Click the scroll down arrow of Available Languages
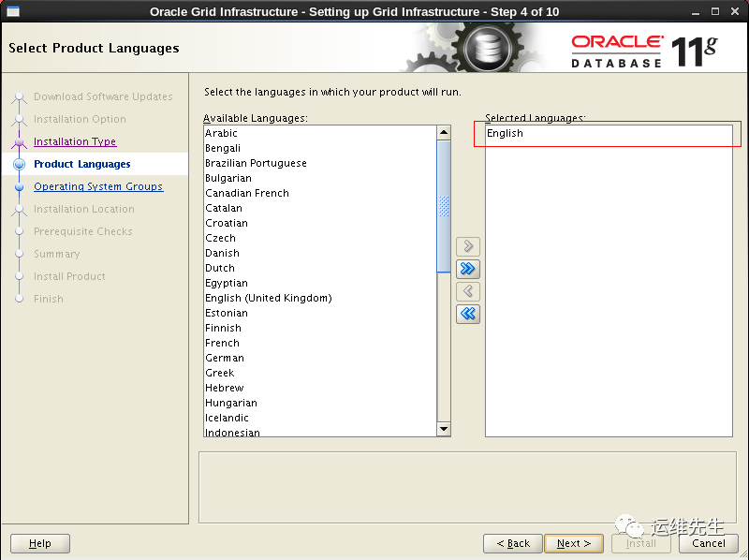 444,429
